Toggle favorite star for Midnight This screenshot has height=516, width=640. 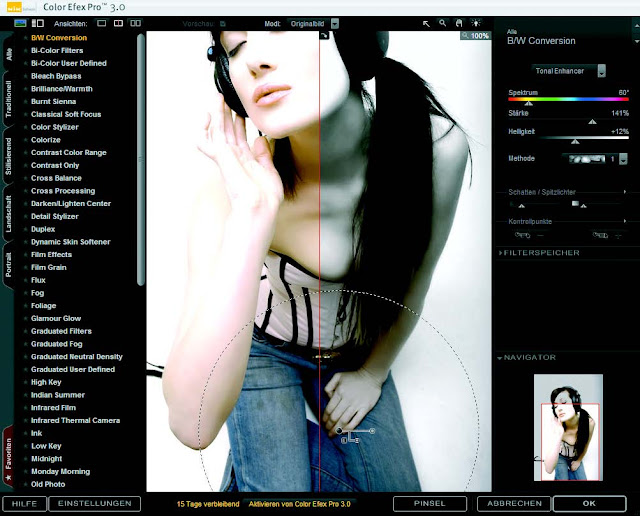tap(25, 459)
